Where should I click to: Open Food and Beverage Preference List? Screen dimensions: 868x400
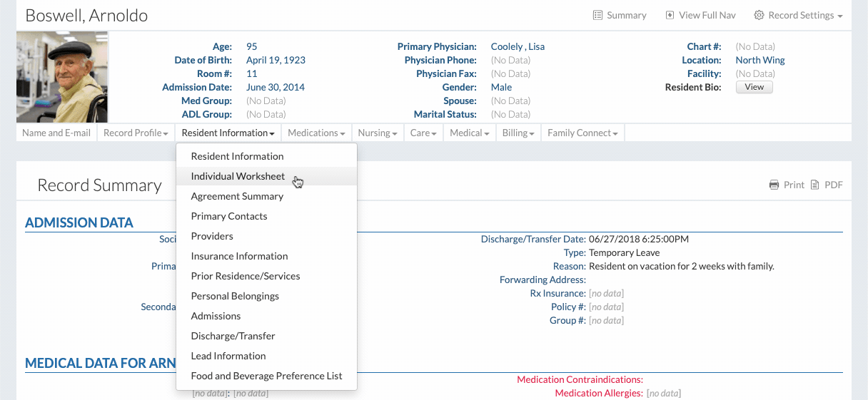point(266,376)
